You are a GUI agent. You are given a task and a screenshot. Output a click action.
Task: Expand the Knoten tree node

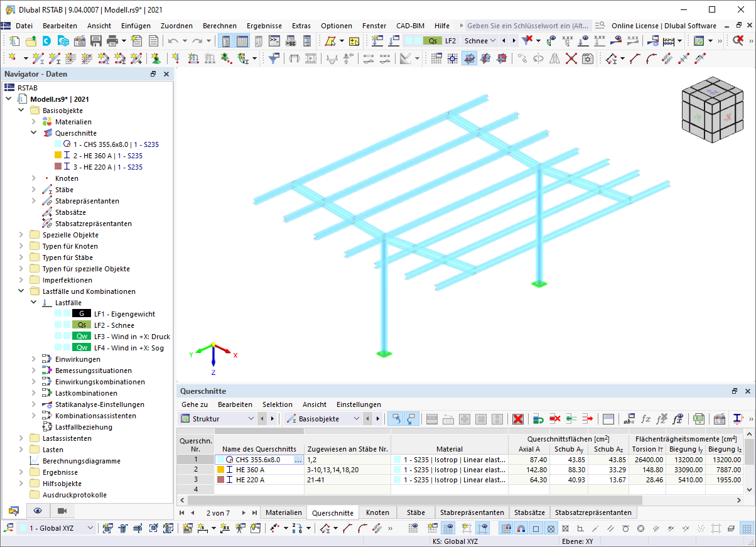(34, 178)
